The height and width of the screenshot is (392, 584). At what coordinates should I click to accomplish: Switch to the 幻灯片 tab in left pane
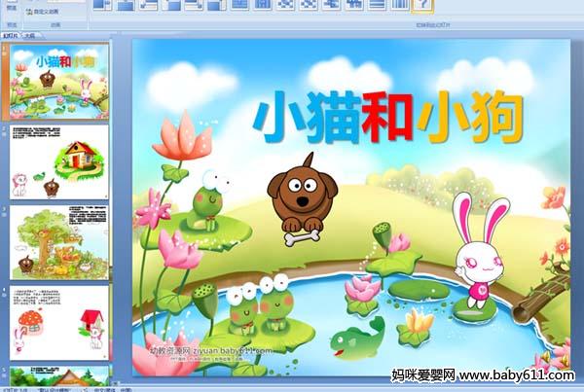pos(14,33)
